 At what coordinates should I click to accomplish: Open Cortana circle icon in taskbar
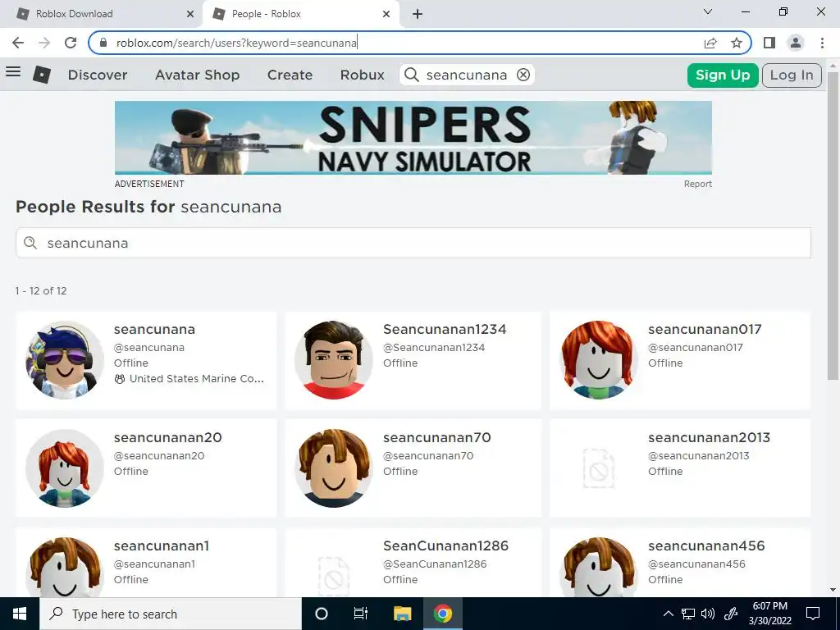(x=322, y=614)
